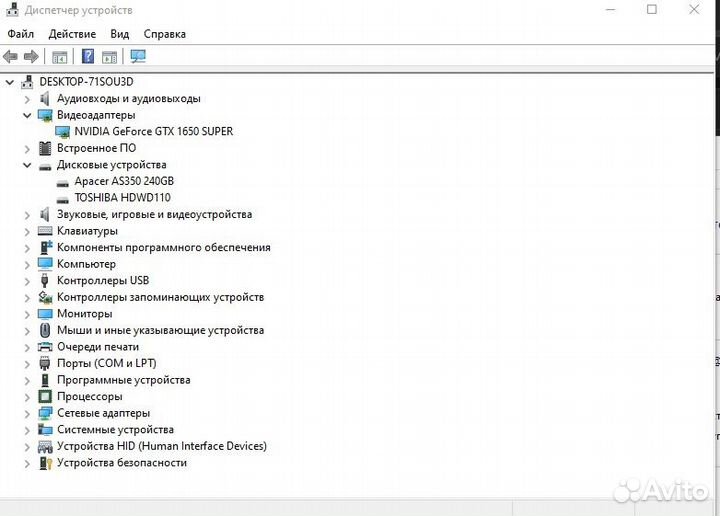Select the TOSHIBA HDWD110 entry

point(123,197)
